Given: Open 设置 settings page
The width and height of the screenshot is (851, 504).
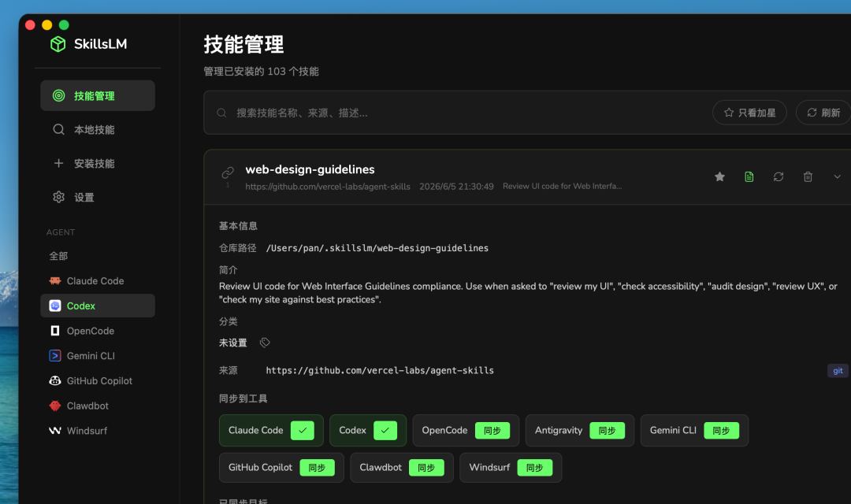Looking at the screenshot, I should tap(98, 197).
